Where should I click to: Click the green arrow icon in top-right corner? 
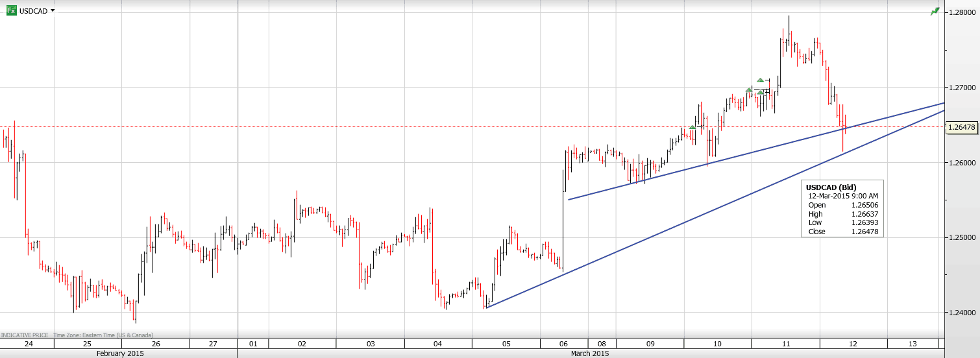pyautogui.click(x=935, y=11)
